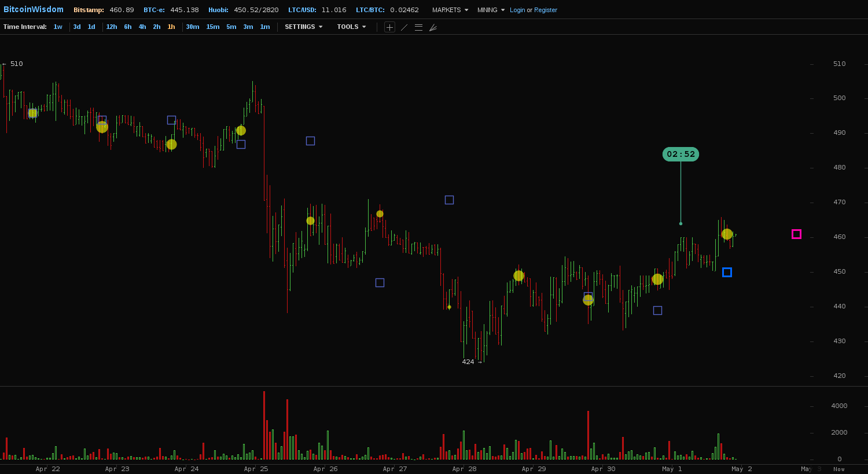Screen dimensions: 868x474
Task: Set time interval to 1d
Action: 91,27
